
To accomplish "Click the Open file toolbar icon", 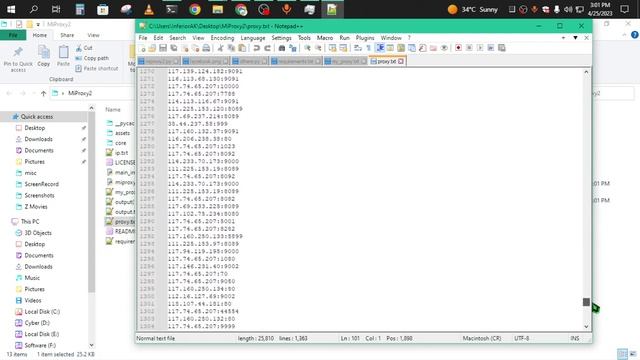I will (x=152, y=48).
